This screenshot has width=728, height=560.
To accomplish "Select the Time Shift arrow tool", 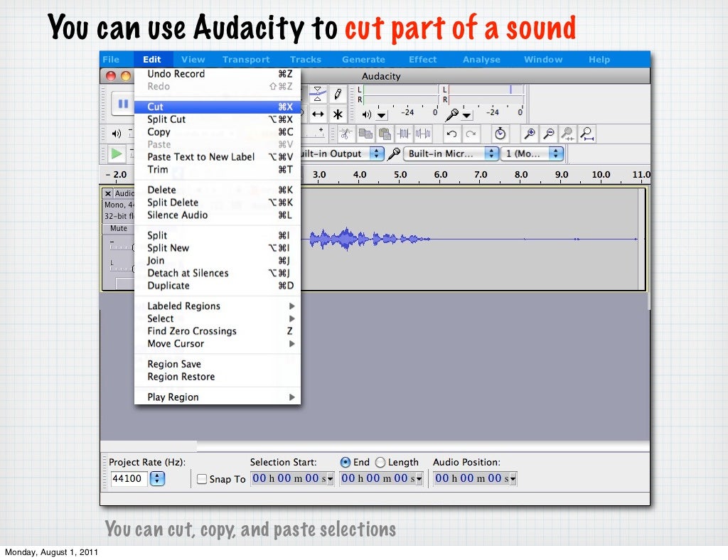I will [x=318, y=114].
